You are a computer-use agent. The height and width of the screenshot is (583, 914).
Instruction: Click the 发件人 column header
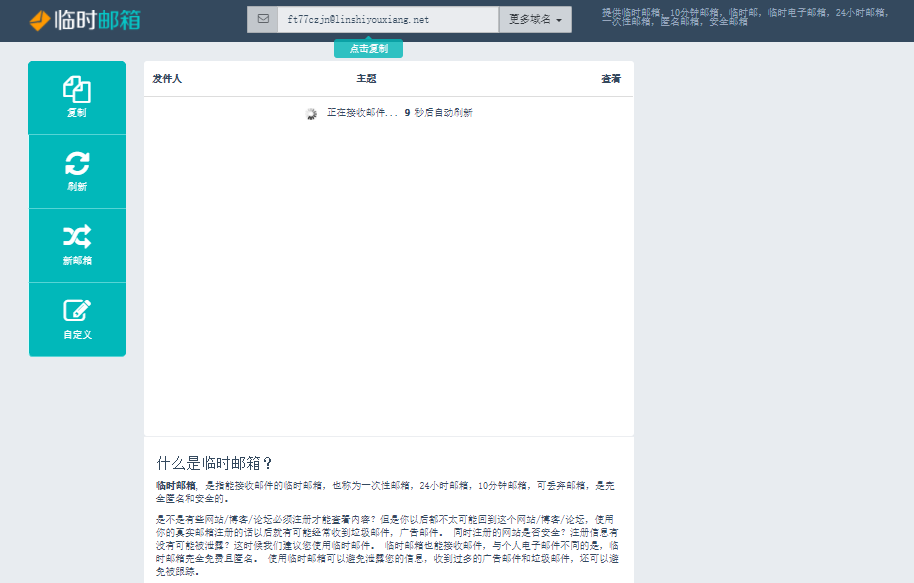(x=167, y=79)
